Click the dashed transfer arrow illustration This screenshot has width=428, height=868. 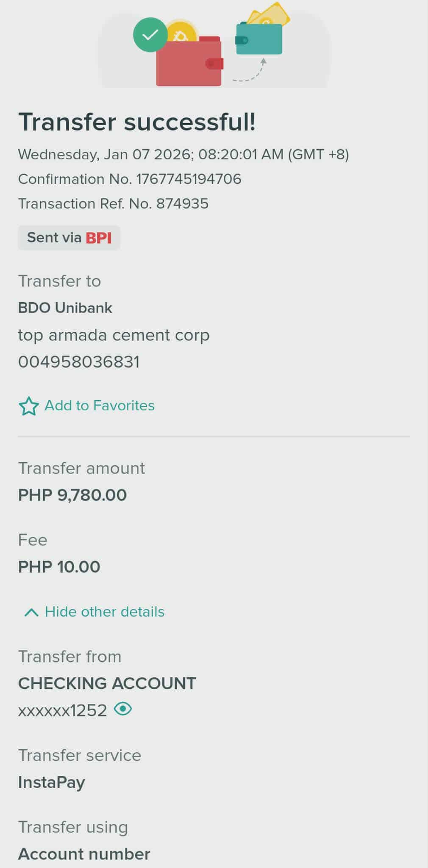(x=250, y=72)
